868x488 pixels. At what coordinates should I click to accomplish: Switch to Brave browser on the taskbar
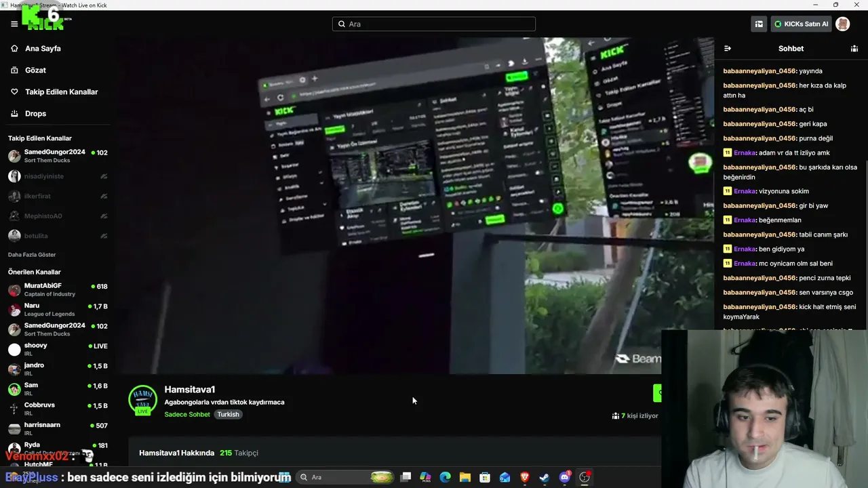click(x=525, y=477)
